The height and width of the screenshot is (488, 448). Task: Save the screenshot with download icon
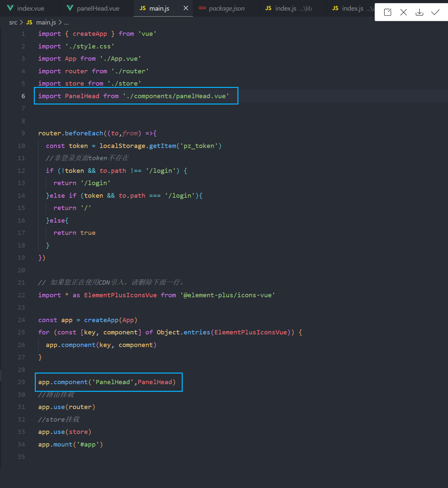click(419, 12)
